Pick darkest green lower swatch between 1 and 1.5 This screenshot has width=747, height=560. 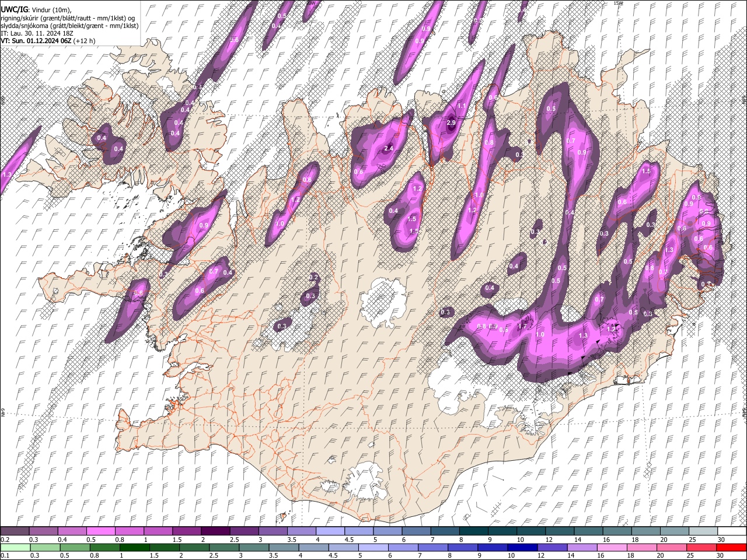134,548
